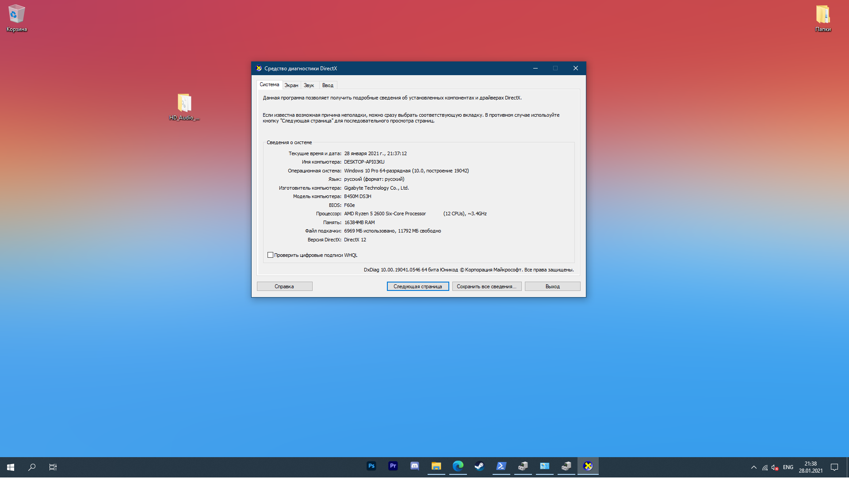The image size is (849, 504).
Task: Open the Control Panel window in taskbar
Action: click(x=545, y=466)
